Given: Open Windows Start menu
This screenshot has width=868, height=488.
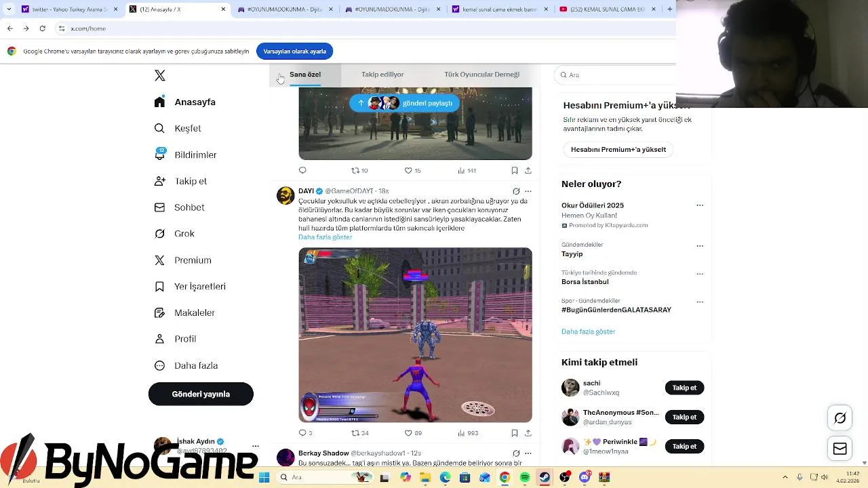Looking at the screenshot, I should tap(264, 477).
